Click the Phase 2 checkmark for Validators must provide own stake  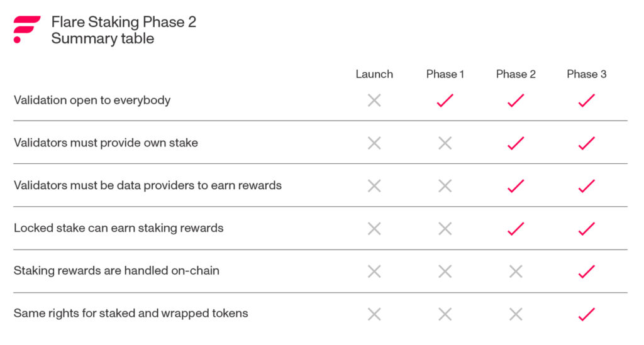tap(516, 143)
